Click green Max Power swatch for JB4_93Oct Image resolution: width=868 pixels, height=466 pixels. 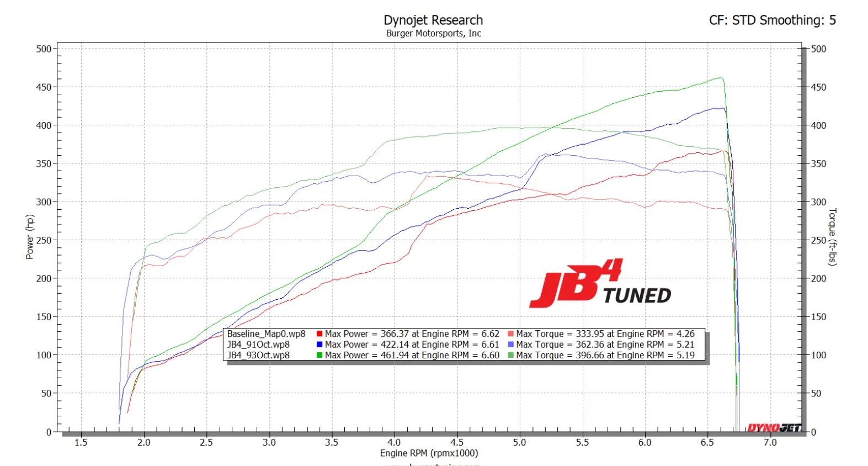[319, 355]
